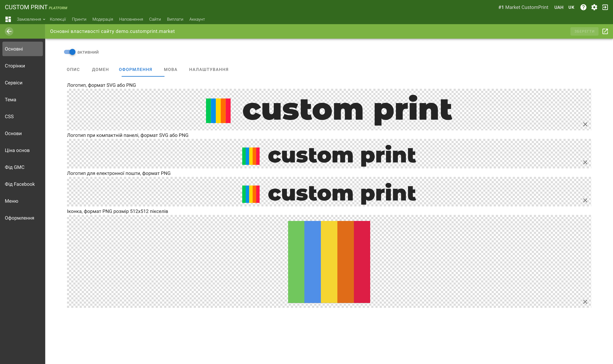Switch to the НАЛАШТУВАННЯ tab
613x364 pixels.
tap(209, 69)
